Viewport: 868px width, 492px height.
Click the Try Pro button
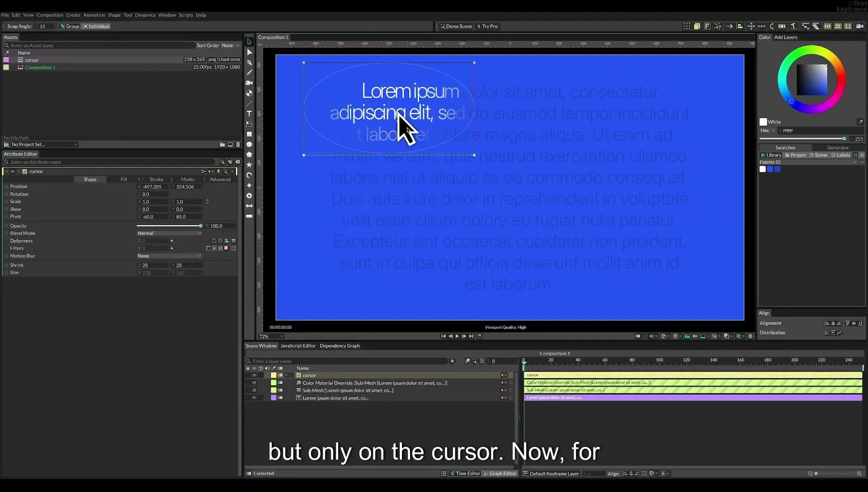pyautogui.click(x=487, y=26)
